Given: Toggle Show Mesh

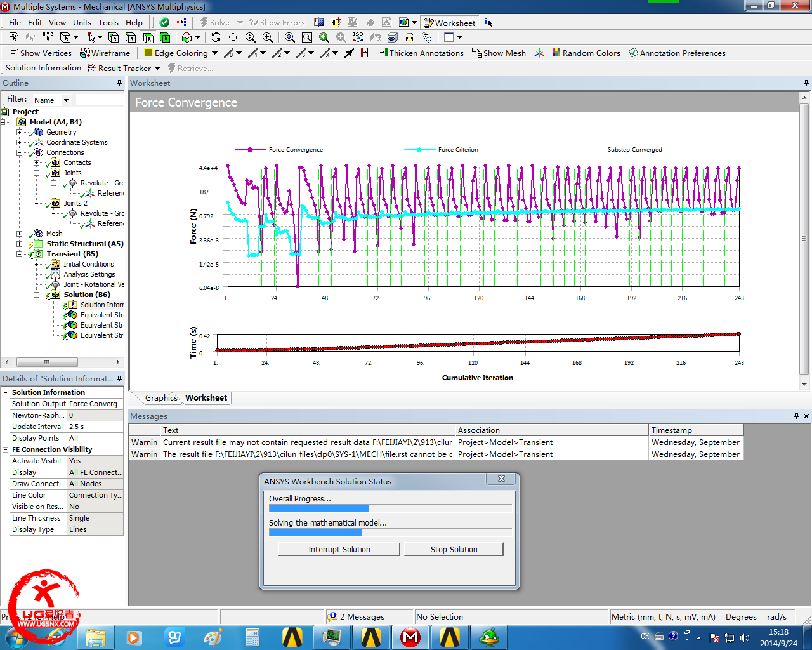Looking at the screenshot, I should tap(499, 53).
